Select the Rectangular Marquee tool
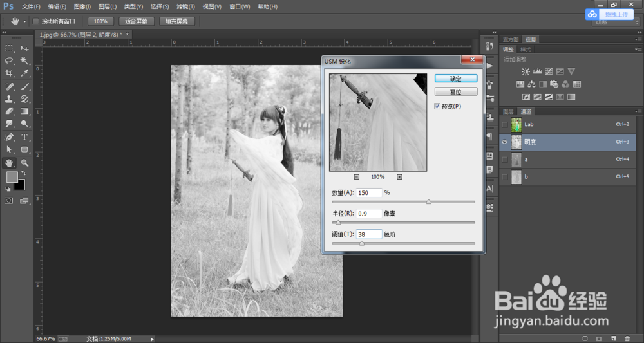644x343 pixels. point(9,48)
